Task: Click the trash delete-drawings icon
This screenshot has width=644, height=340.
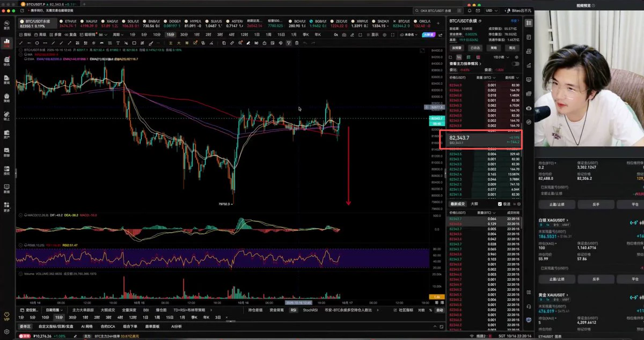Action: 296,43
